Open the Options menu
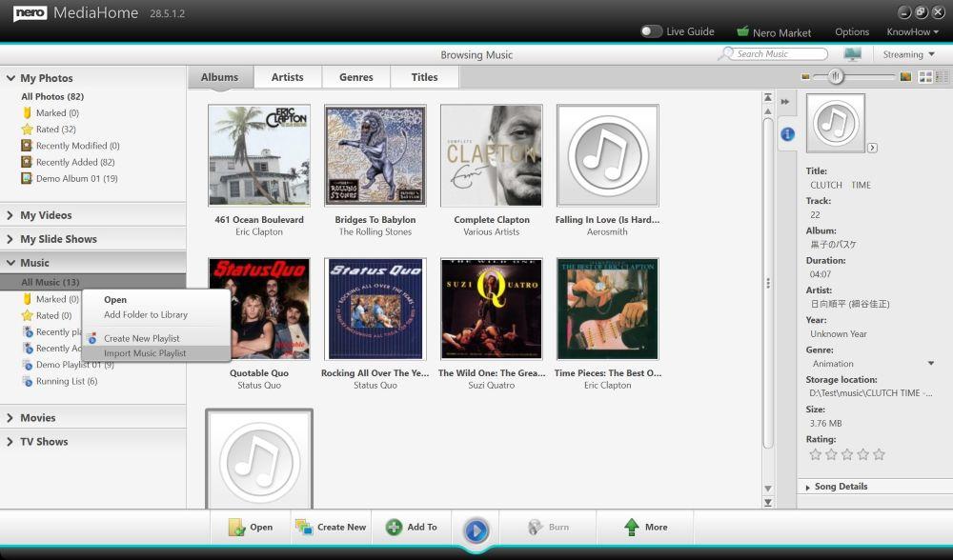Image resolution: width=953 pixels, height=560 pixels. [x=851, y=31]
